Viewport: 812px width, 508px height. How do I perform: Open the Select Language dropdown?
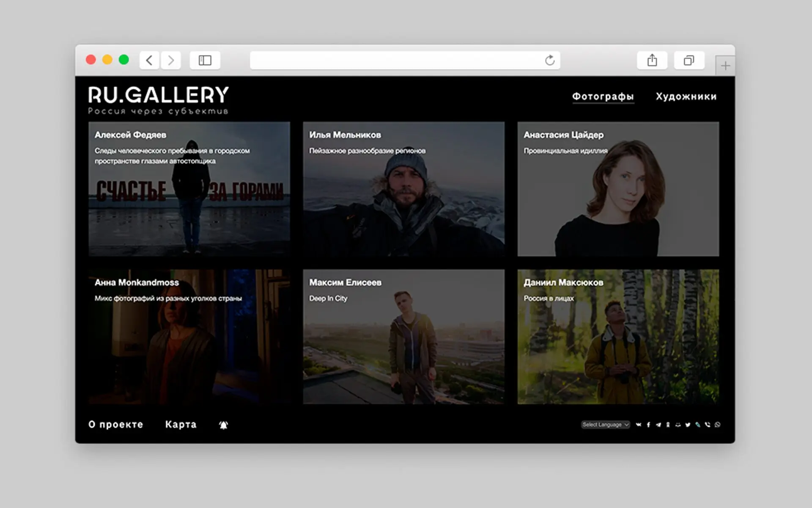coord(605,425)
